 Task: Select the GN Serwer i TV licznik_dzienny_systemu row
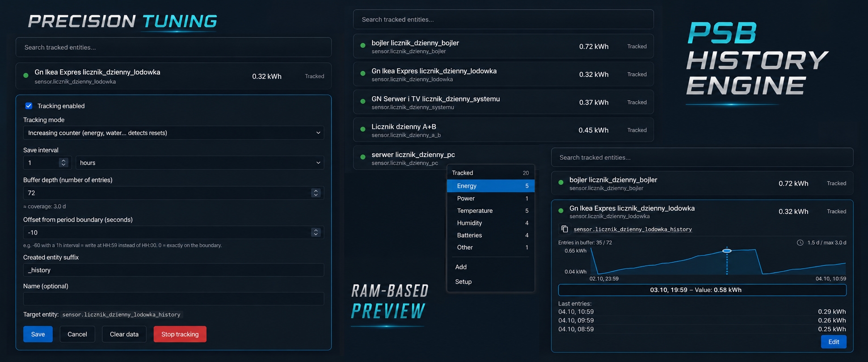coord(503,102)
